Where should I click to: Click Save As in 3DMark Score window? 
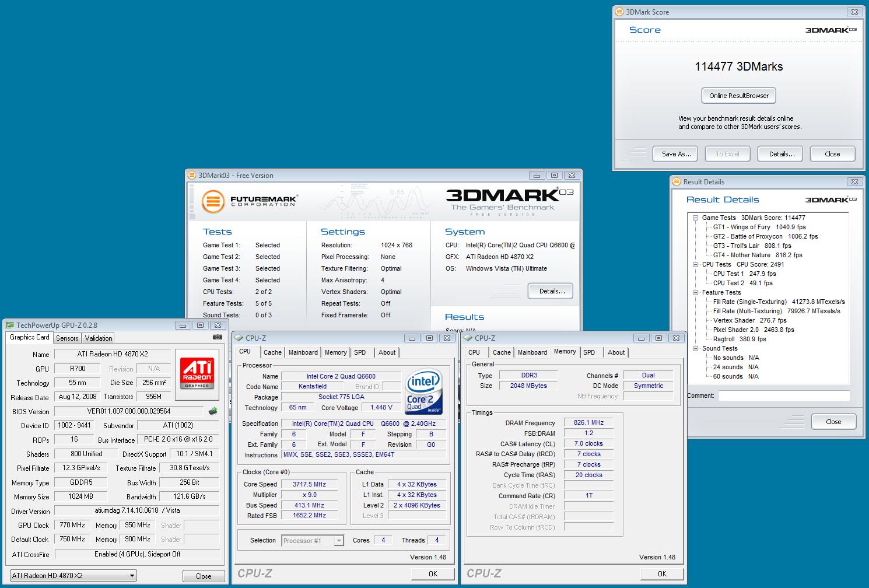tap(677, 154)
